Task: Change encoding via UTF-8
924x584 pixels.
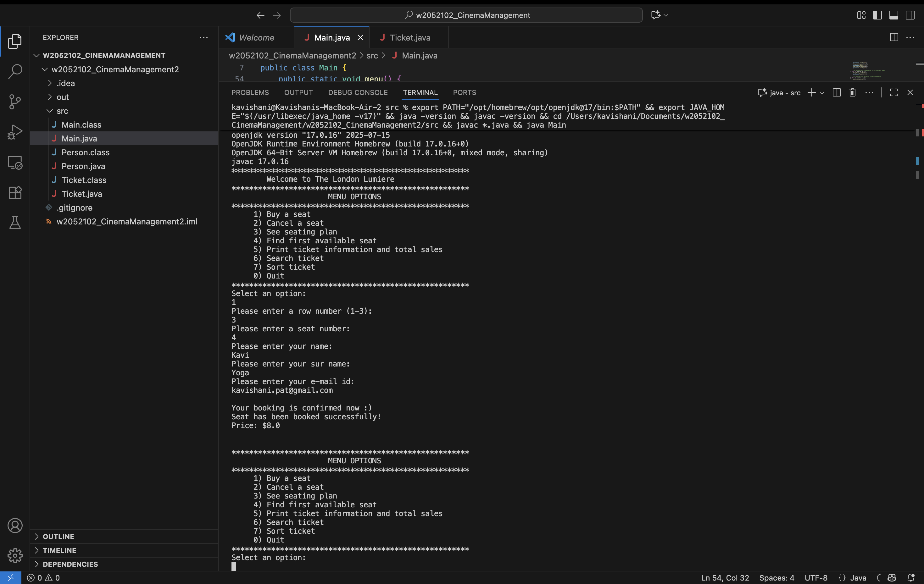Action: click(x=816, y=578)
